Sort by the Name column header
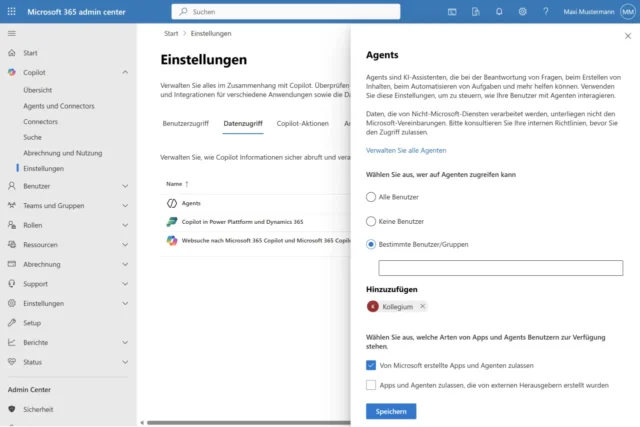 (177, 184)
